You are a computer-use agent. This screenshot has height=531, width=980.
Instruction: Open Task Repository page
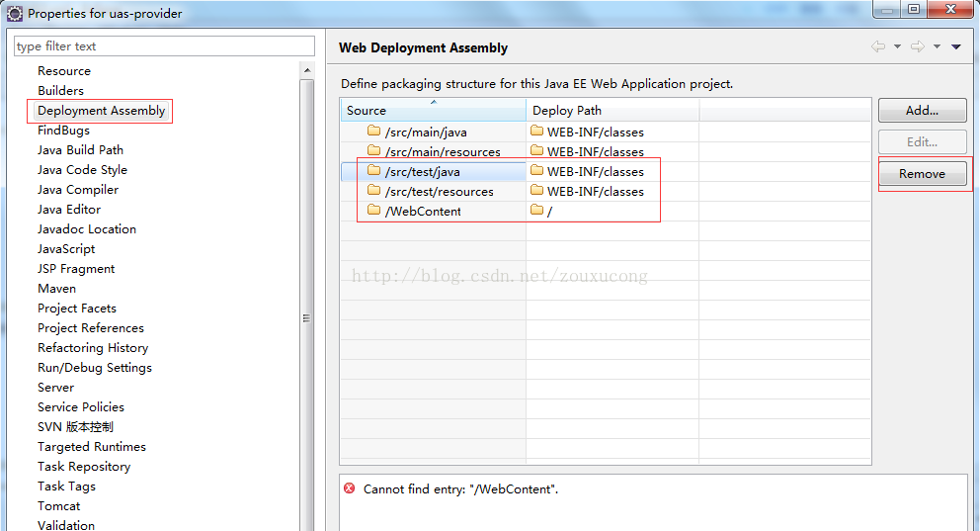pyautogui.click(x=84, y=467)
